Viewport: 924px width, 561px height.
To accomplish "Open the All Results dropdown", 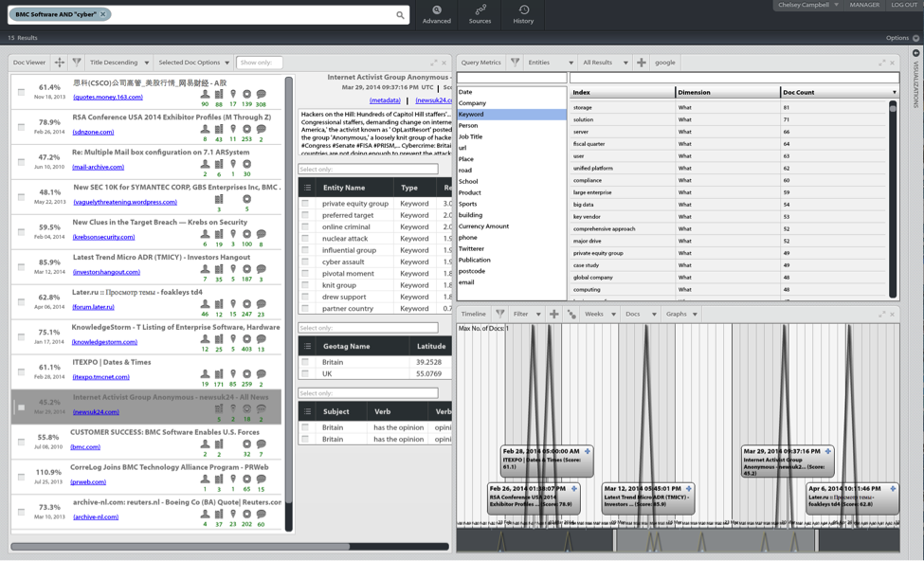I will click(x=606, y=63).
